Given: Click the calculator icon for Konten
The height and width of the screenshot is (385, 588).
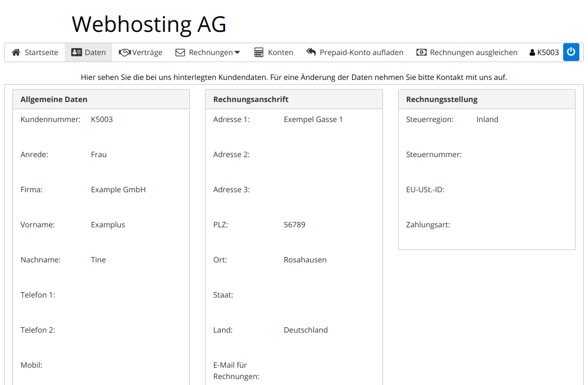Looking at the screenshot, I should click(259, 52).
